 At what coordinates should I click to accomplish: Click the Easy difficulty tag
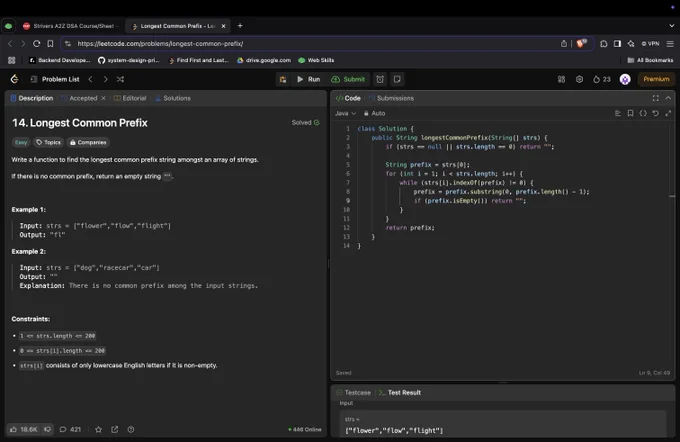(21, 142)
